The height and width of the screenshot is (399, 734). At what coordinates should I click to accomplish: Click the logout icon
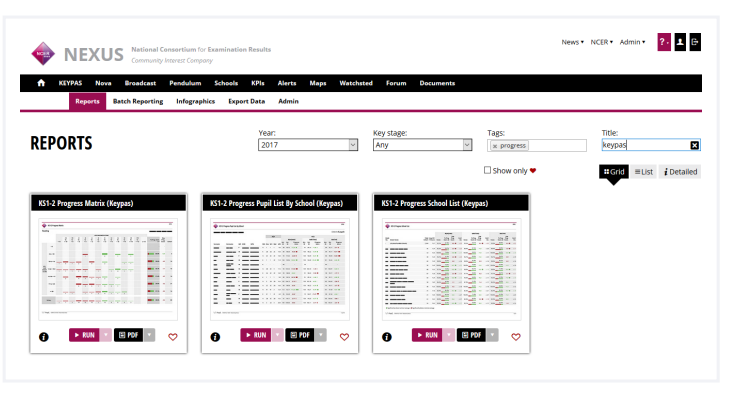(695, 42)
